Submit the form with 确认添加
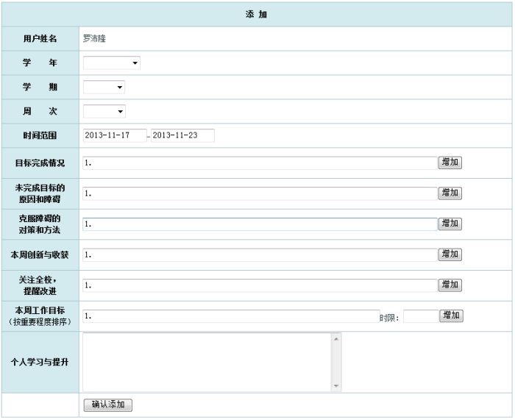Screen dimensions: 515x420 [107, 405]
